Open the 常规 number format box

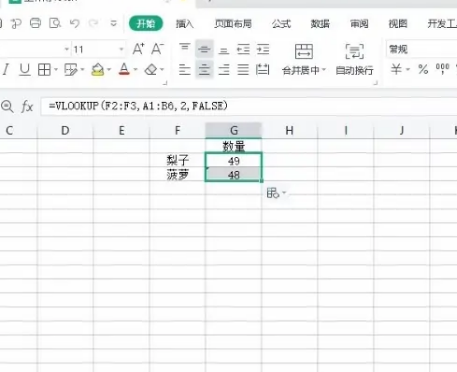(x=422, y=50)
